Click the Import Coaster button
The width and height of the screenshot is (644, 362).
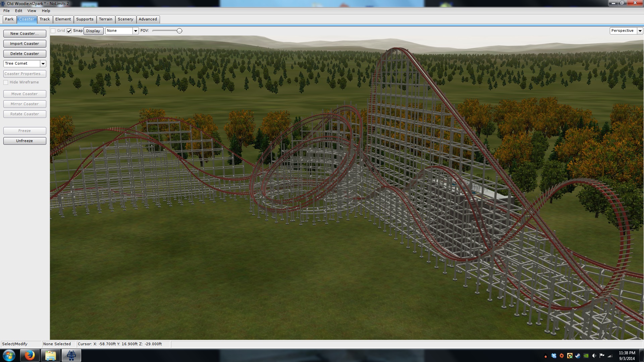click(24, 44)
